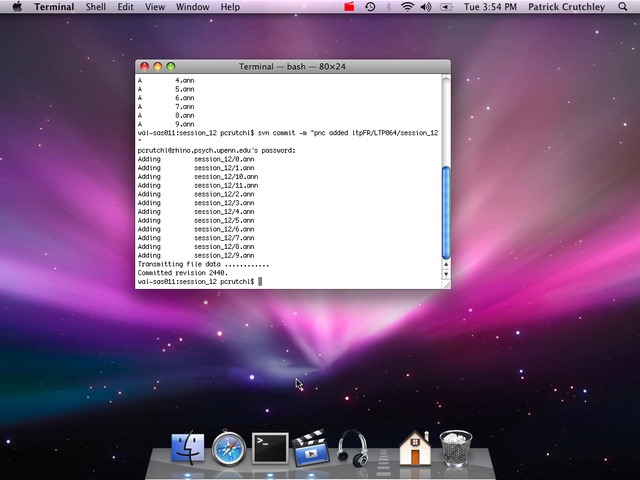640x480 pixels.
Task: Open the Time Machine status menu
Action: tap(370, 7)
